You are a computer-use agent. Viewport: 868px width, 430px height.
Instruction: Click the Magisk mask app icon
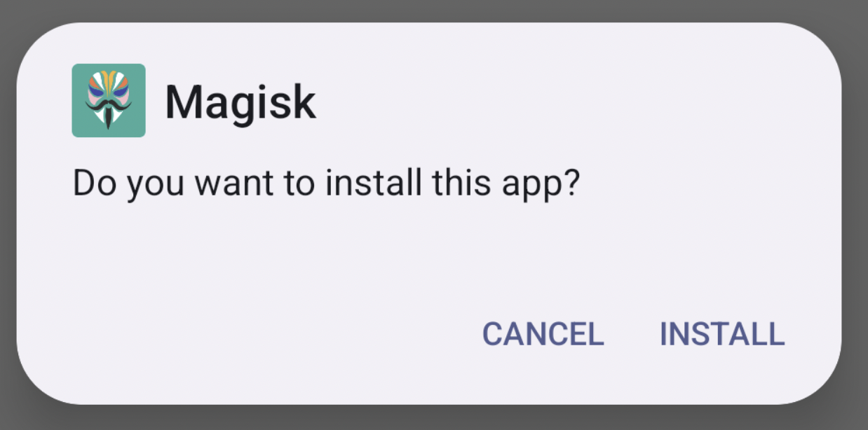tap(109, 100)
